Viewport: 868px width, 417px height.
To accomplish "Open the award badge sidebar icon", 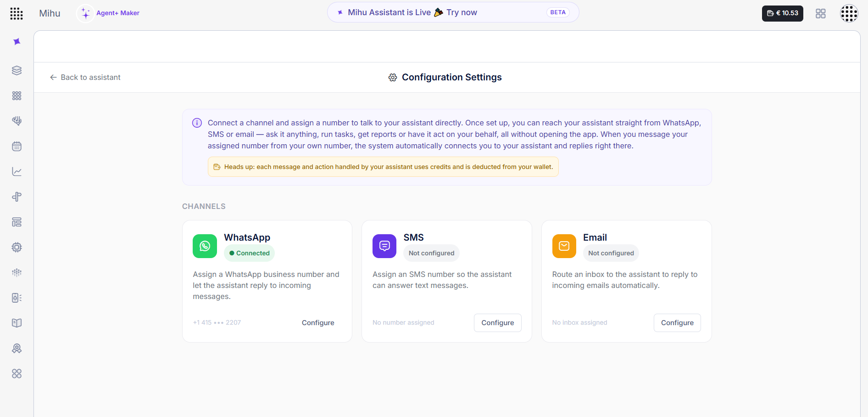I will (x=17, y=349).
